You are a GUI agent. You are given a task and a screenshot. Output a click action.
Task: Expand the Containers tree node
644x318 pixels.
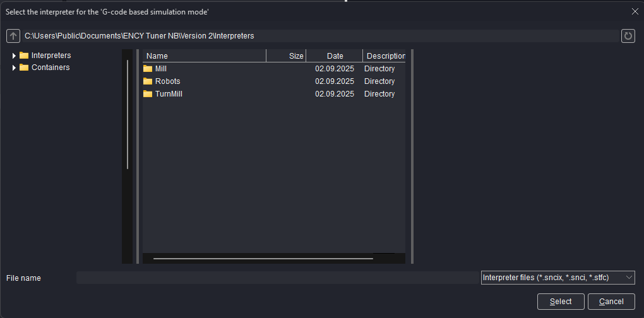14,68
